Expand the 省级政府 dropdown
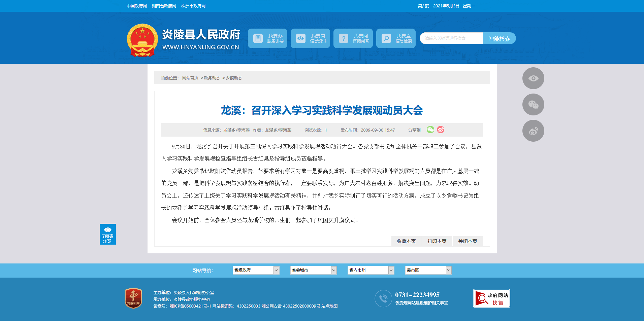The image size is (644, 321). (x=256, y=270)
